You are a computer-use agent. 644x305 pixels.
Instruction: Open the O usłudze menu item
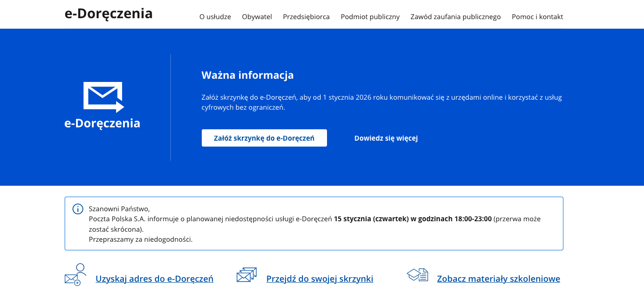point(215,17)
